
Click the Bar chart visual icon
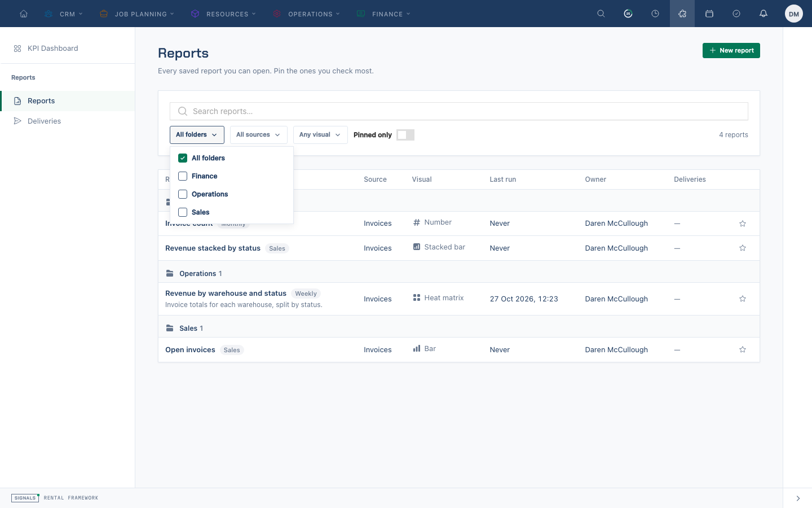point(417,348)
